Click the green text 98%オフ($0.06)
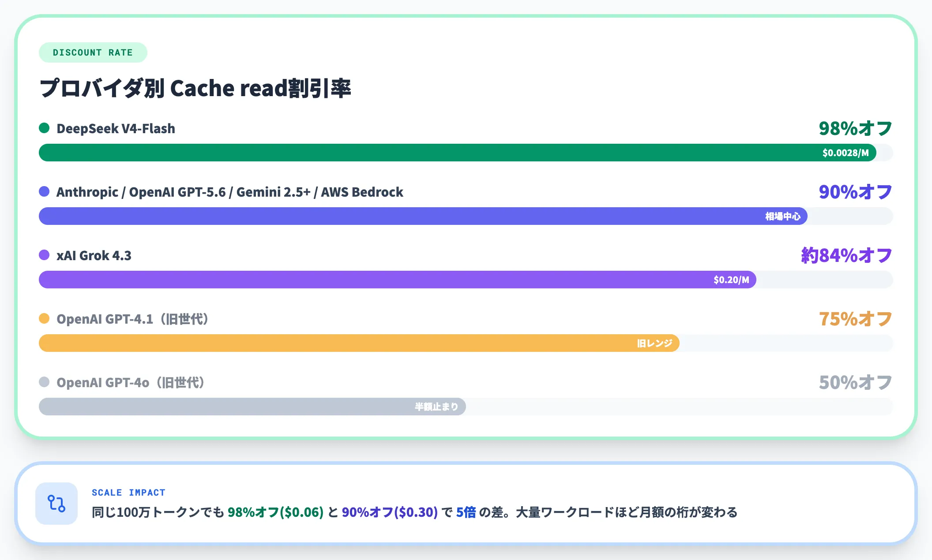This screenshot has width=932, height=560. [x=275, y=512]
